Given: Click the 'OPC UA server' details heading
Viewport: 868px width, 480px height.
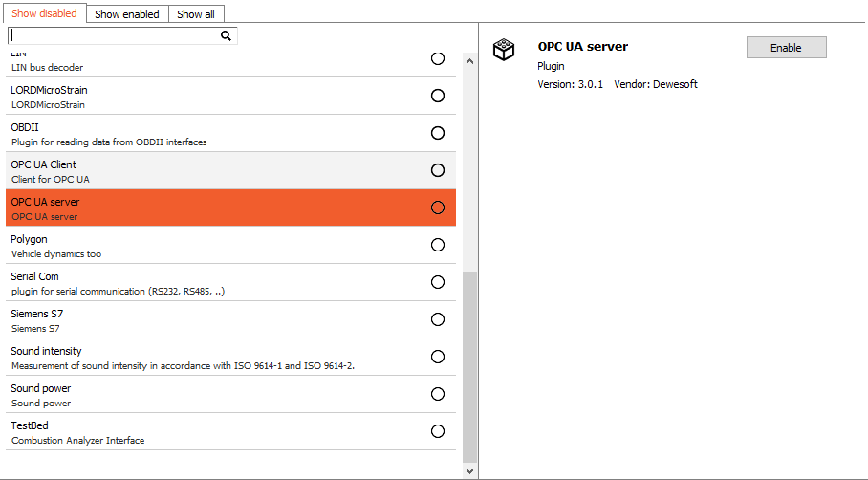Looking at the screenshot, I should coord(583,47).
